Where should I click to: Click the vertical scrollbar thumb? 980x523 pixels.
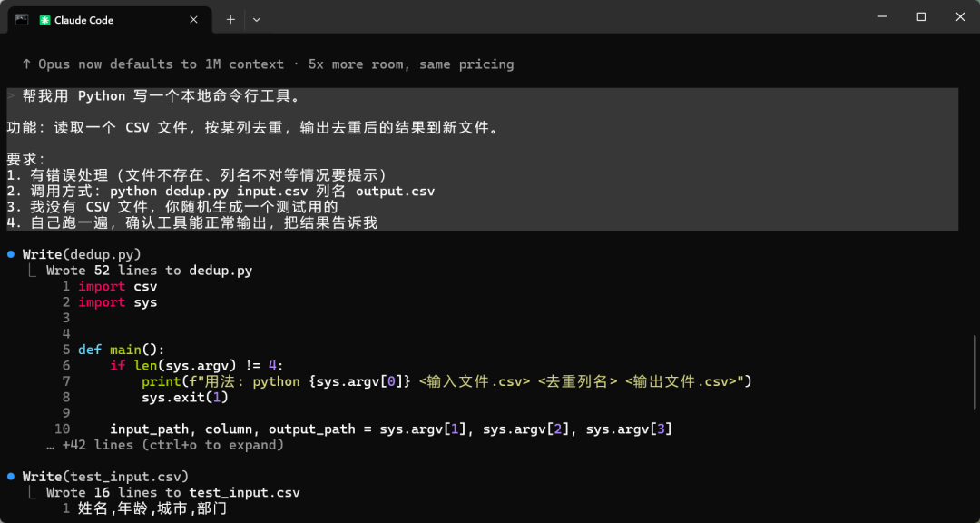(x=975, y=372)
